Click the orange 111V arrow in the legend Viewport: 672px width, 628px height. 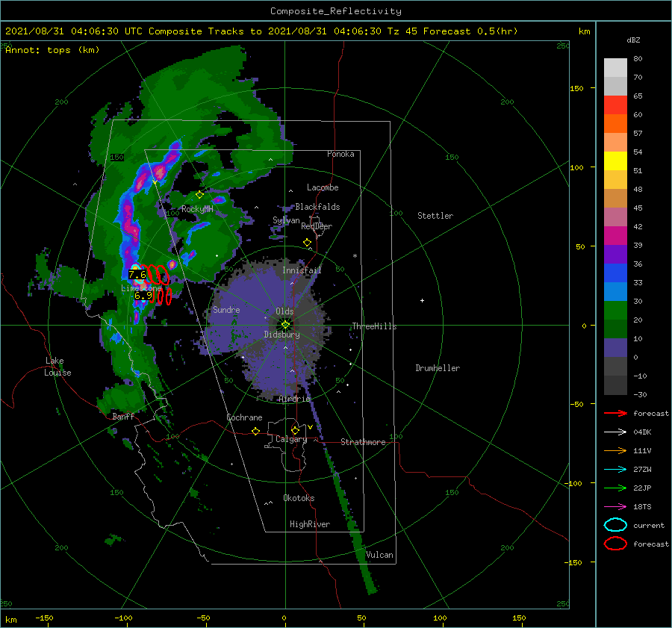(615, 450)
